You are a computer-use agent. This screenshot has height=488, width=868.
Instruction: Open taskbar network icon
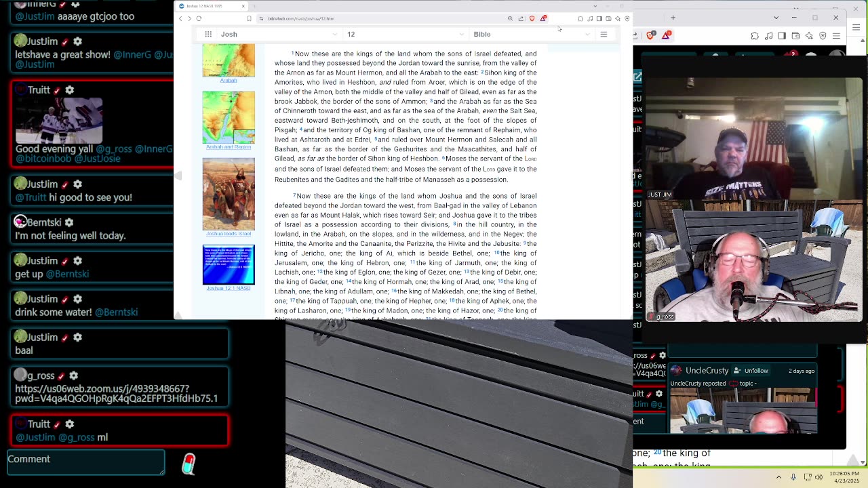click(806, 476)
